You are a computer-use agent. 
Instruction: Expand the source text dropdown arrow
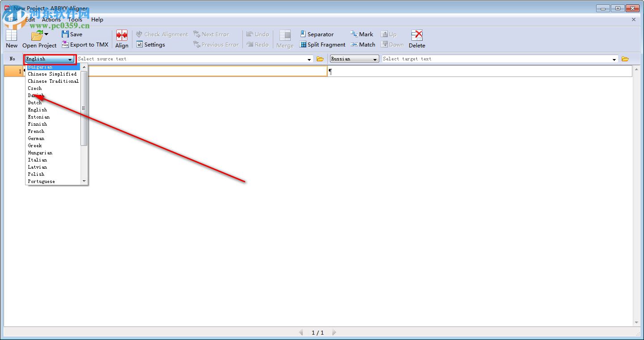coord(309,59)
